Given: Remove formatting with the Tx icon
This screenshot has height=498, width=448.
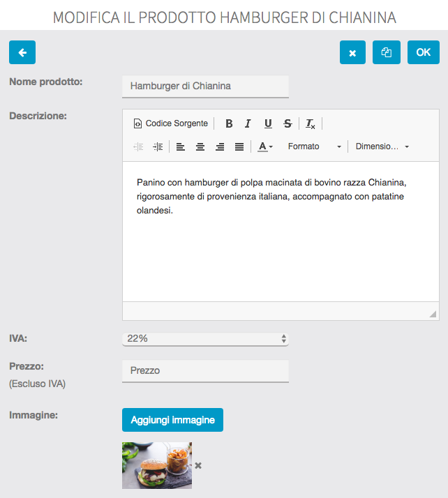Looking at the screenshot, I should (311, 123).
